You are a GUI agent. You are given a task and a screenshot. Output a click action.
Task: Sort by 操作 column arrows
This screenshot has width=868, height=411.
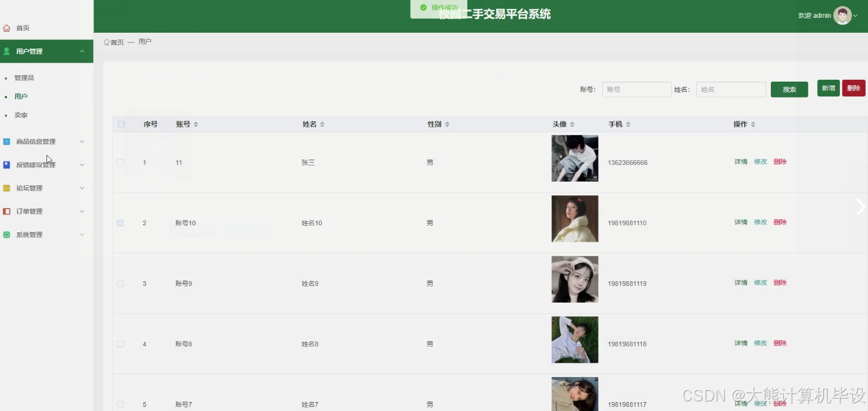(753, 124)
